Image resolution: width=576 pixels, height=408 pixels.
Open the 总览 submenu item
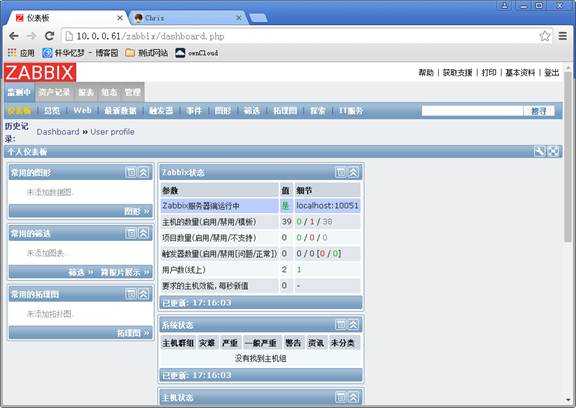click(x=52, y=111)
